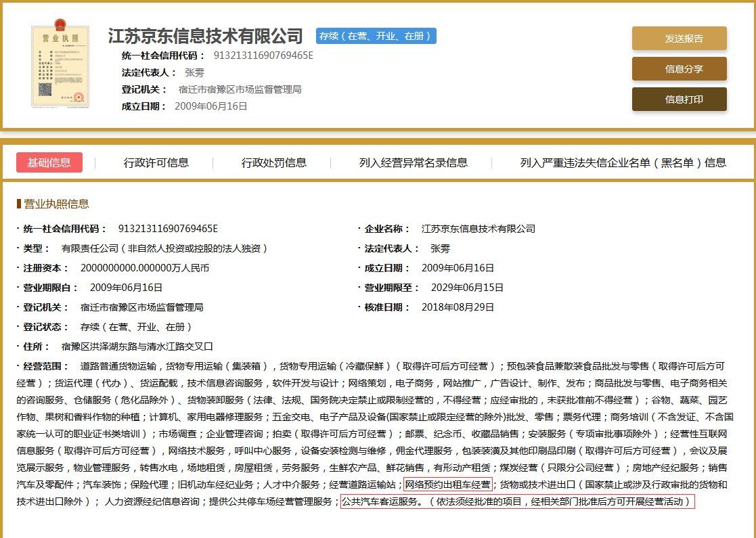Go to 列入经营异常名录信息 tab
This screenshot has width=756, height=538.
[x=414, y=162]
